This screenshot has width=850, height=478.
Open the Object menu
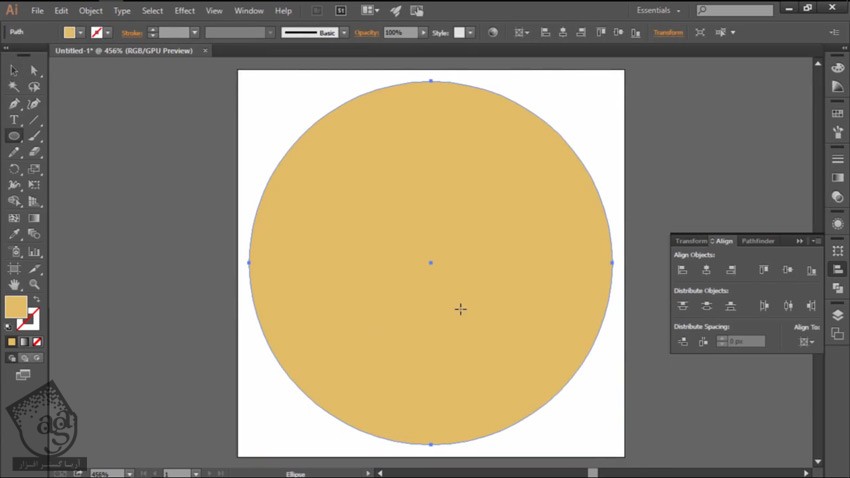click(x=91, y=11)
